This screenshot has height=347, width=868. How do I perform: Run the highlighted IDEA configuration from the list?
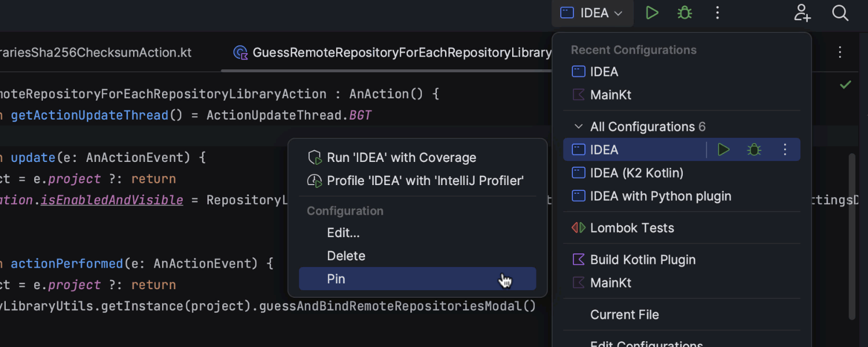723,150
